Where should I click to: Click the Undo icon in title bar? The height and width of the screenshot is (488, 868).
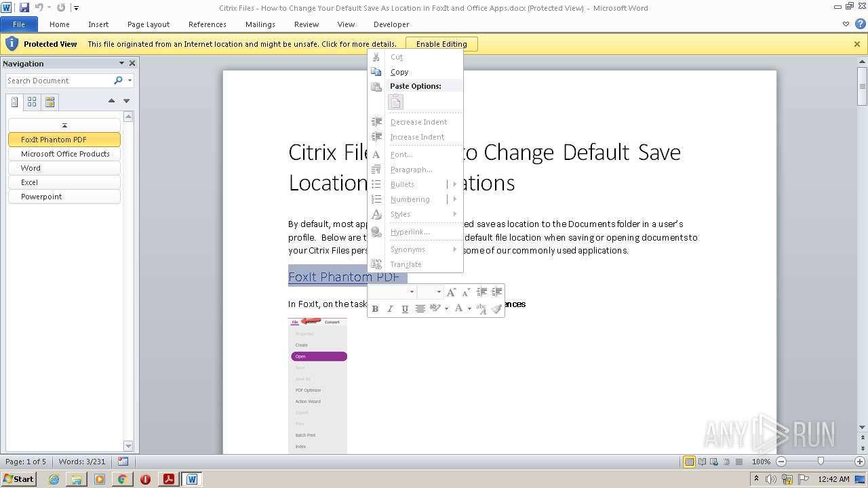tap(39, 7)
